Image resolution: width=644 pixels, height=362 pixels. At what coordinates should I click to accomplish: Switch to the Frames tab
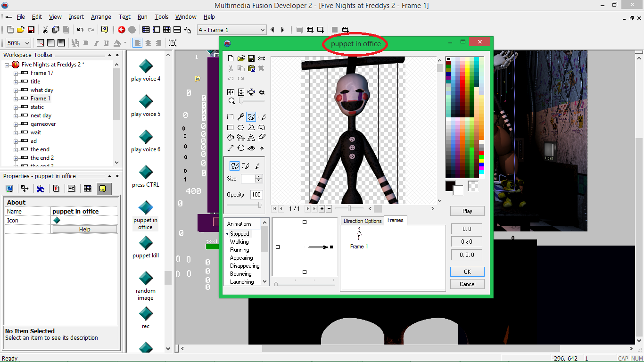click(396, 220)
